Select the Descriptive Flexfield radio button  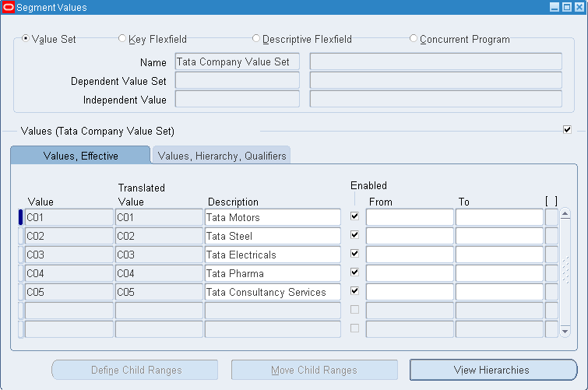coord(256,38)
